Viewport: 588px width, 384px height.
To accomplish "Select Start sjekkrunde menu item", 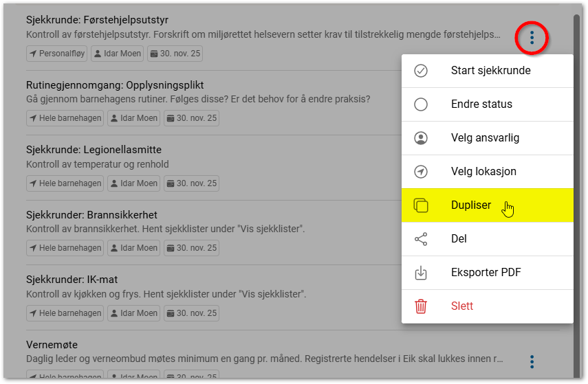I will (490, 71).
